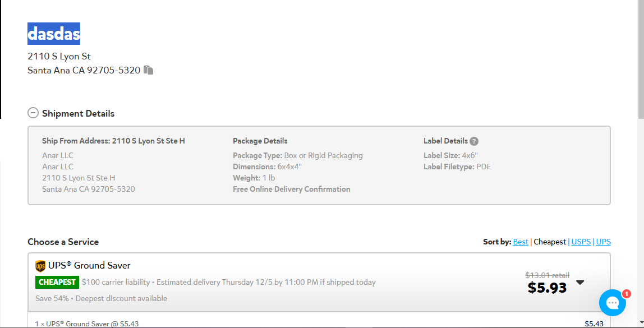Click the green CHEAPEST badge
The image size is (644, 328).
tap(57, 283)
